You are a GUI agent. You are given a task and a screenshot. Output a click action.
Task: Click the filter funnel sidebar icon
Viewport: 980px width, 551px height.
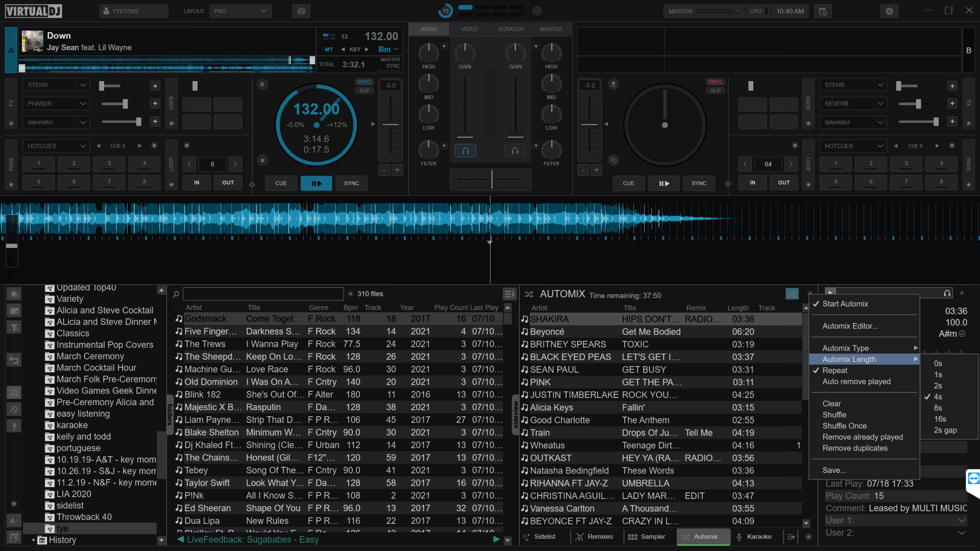coord(14,328)
